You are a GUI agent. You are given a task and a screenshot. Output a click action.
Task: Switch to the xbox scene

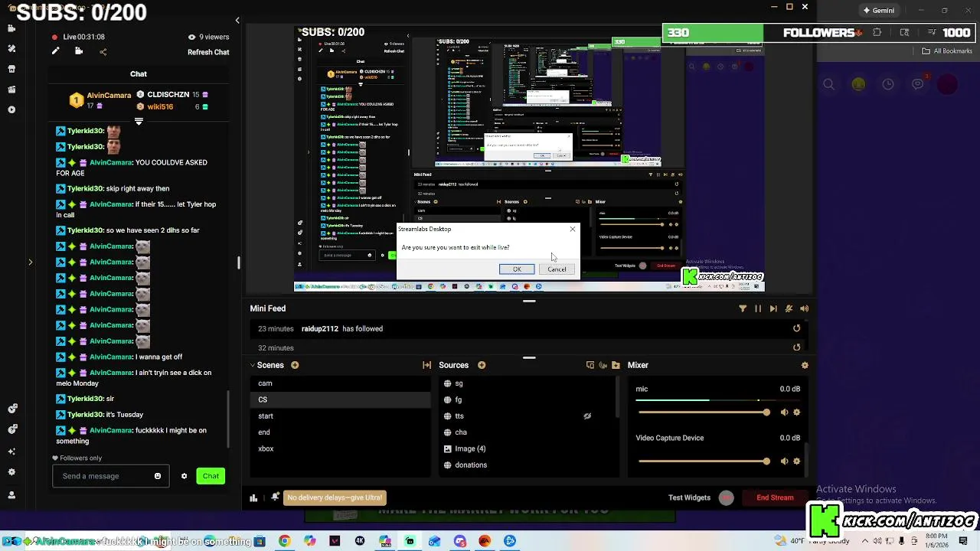(341, 448)
